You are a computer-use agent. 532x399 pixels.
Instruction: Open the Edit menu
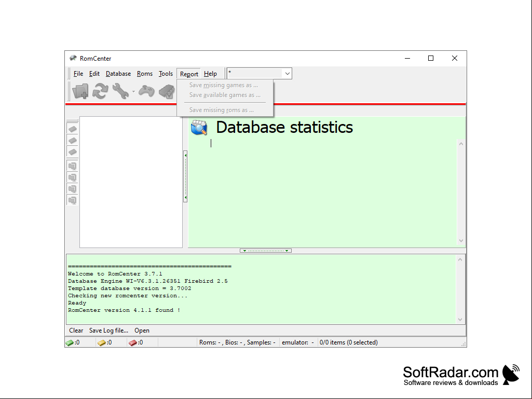pyautogui.click(x=94, y=74)
